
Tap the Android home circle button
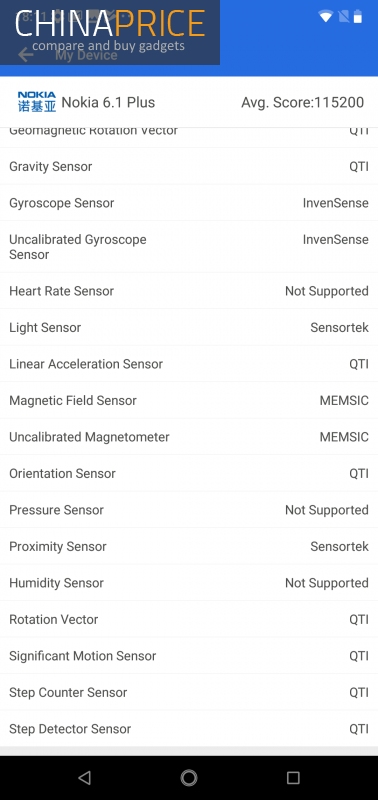(189, 777)
